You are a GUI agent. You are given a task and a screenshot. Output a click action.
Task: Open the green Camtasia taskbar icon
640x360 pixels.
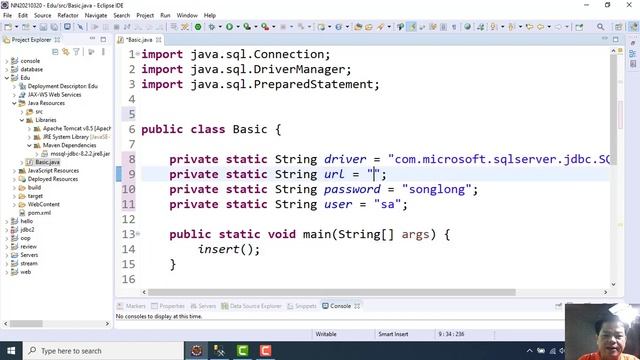click(x=242, y=351)
